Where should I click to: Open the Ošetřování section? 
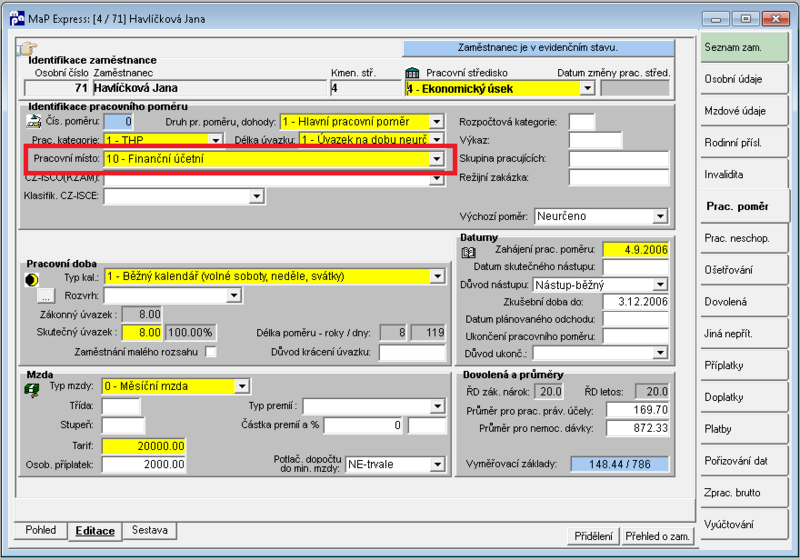(x=744, y=270)
